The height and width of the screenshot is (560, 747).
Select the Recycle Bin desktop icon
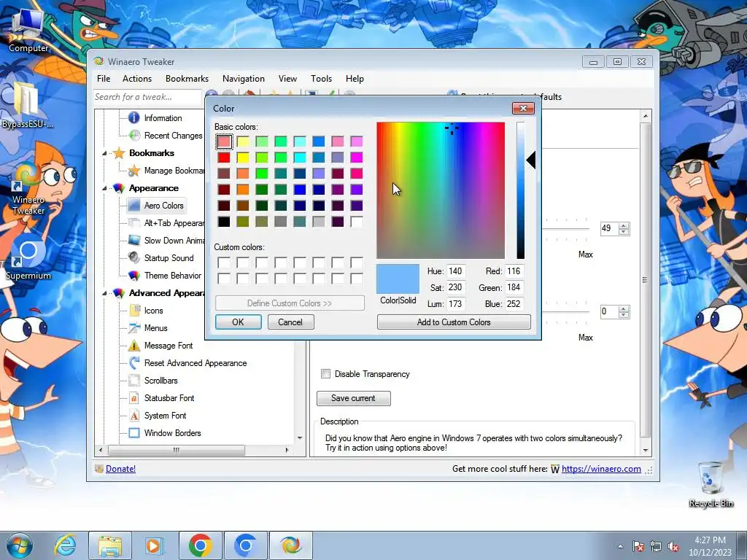711,485
